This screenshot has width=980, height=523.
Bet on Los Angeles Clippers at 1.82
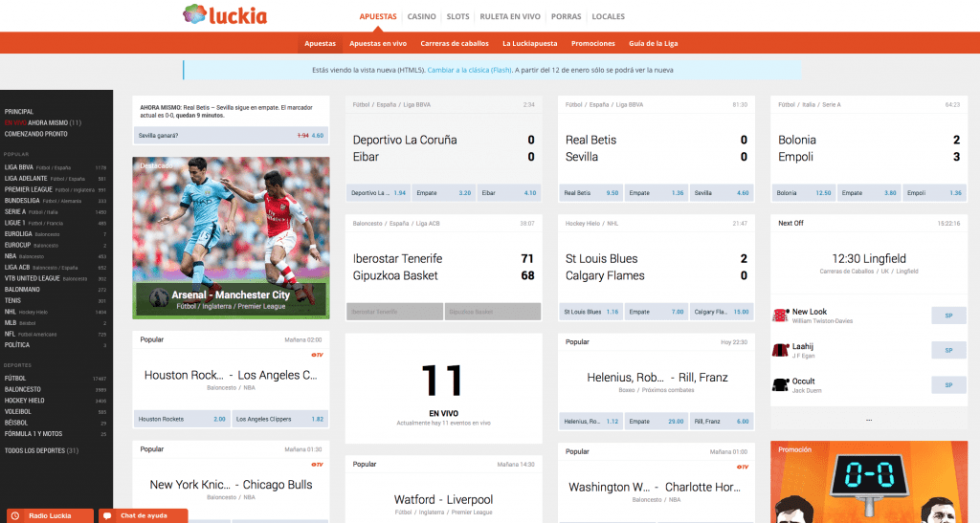tap(279, 419)
